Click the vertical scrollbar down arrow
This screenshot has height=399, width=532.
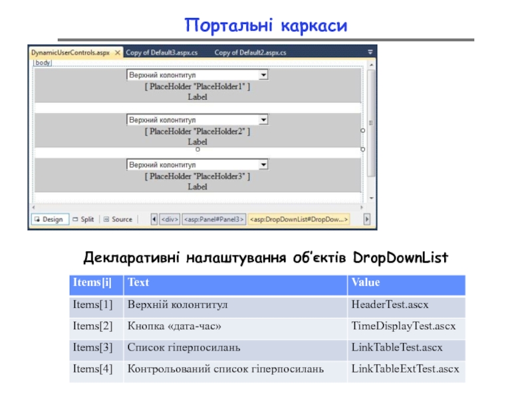tap(372, 198)
